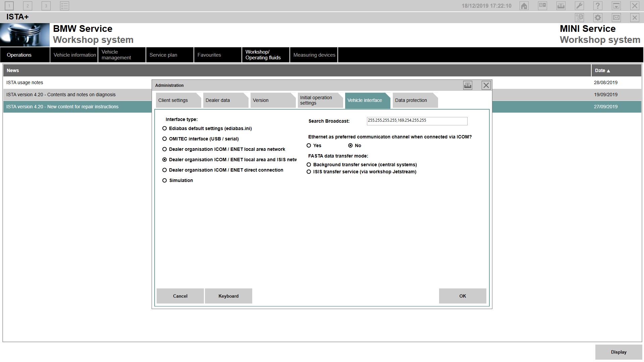Click the Search Broadcast input field
644x362 pixels.
click(x=417, y=121)
